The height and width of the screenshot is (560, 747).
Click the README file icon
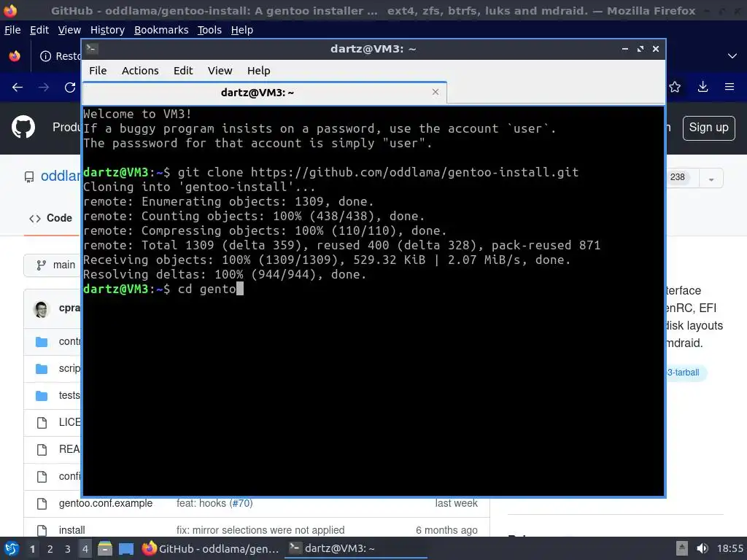click(x=42, y=449)
